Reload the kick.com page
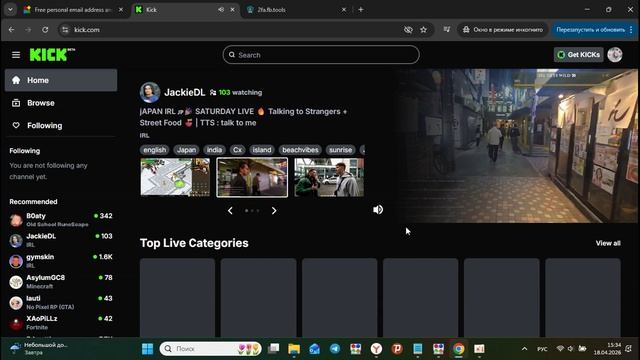Viewport: 640px width, 360px height. pyautogui.click(x=45, y=30)
